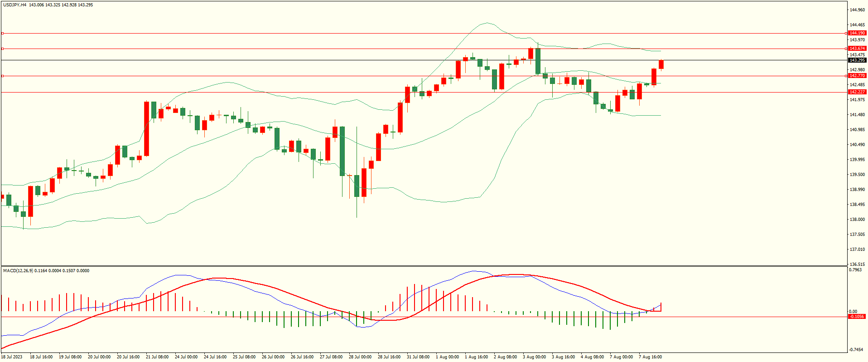This screenshot has width=868, height=362.
Task: Click the 4 Aug 08:00 time label
Action: [x=593, y=357]
